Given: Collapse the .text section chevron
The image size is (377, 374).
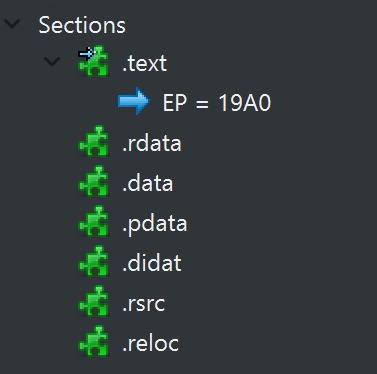Looking at the screenshot, I should click(52, 61).
